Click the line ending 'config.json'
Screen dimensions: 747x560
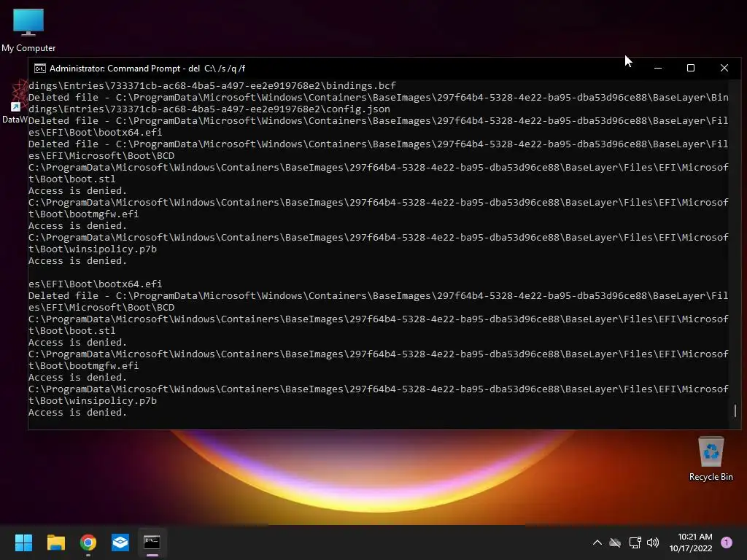point(209,109)
